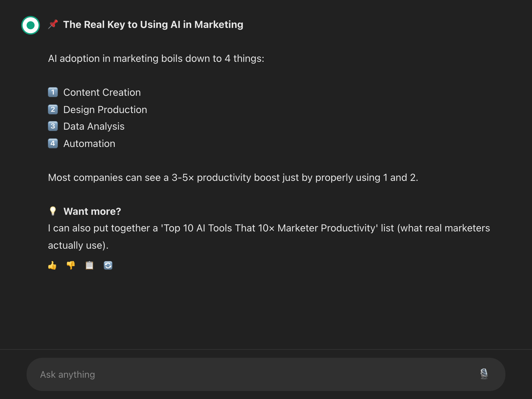Click the Design Production list item

[105, 110]
